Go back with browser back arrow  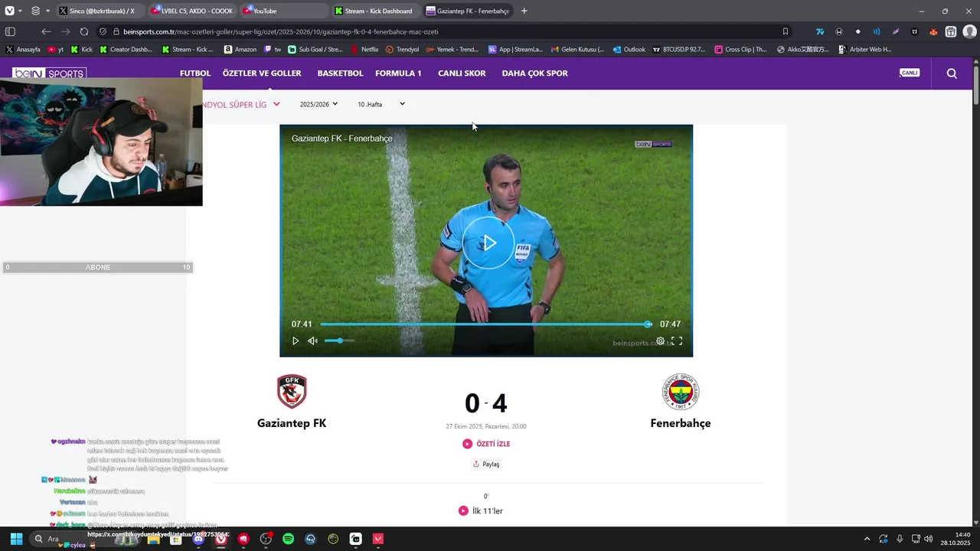click(46, 31)
